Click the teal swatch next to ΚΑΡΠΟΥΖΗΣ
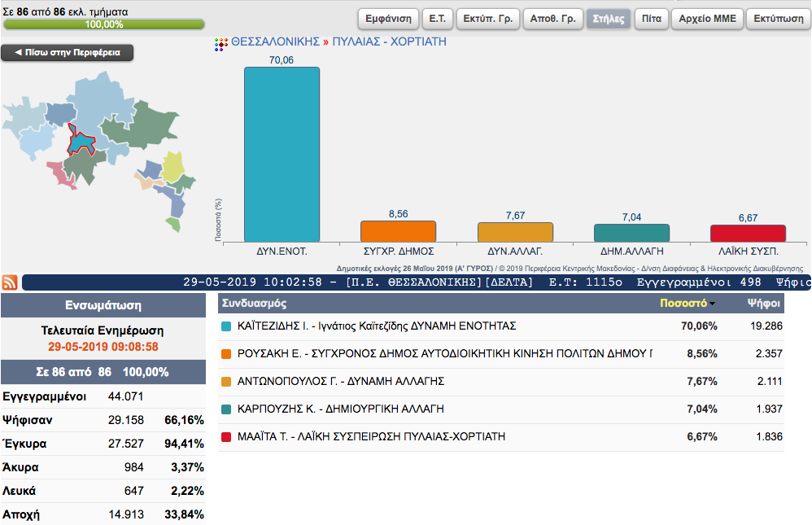 coord(226,409)
